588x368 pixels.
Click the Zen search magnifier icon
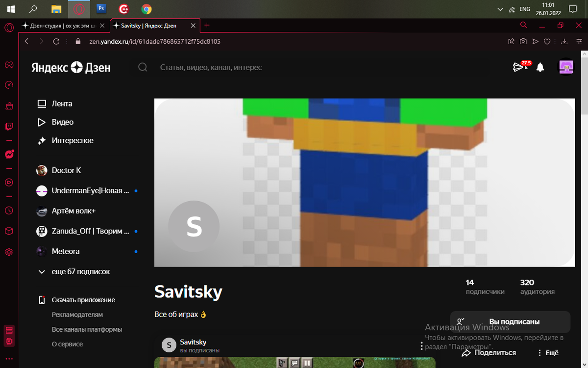(143, 67)
